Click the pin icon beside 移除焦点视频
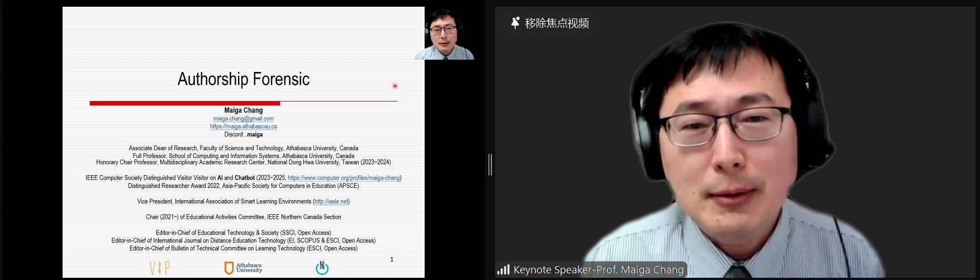This screenshot has width=980, height=280. 515,23
